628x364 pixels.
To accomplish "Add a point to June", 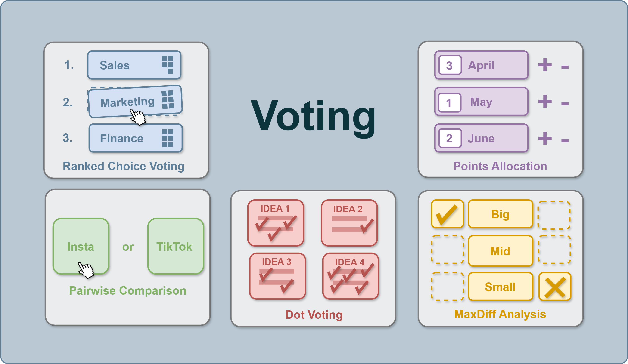I will (x=545, y=138).
